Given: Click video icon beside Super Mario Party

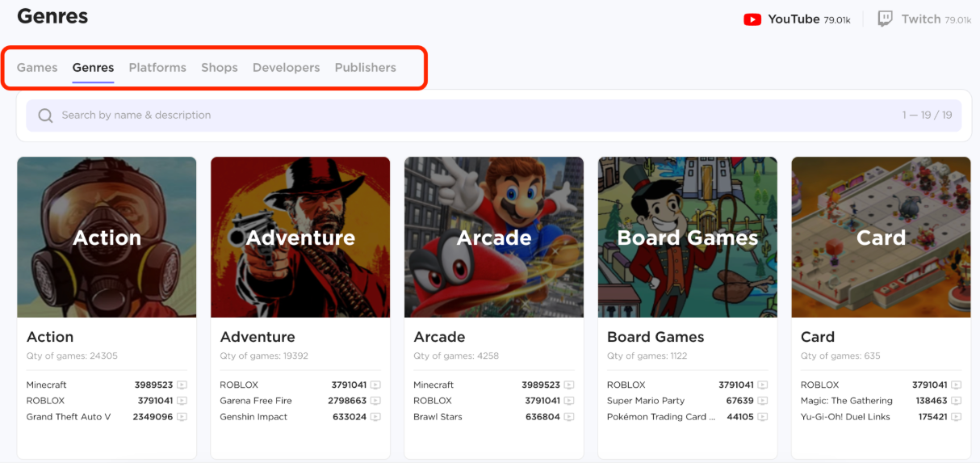Looking at the screenshot, I should pyautogui.click(x=763, y=401).
